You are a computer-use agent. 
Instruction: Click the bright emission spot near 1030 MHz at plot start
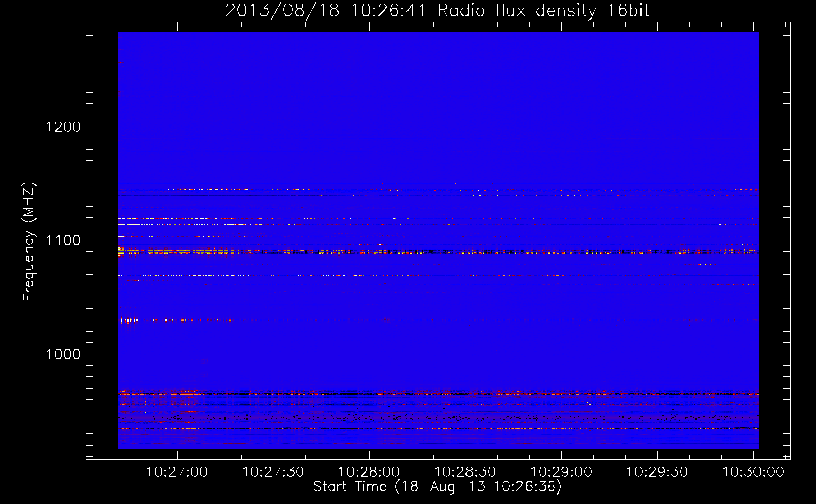click(x=129, y=320)
